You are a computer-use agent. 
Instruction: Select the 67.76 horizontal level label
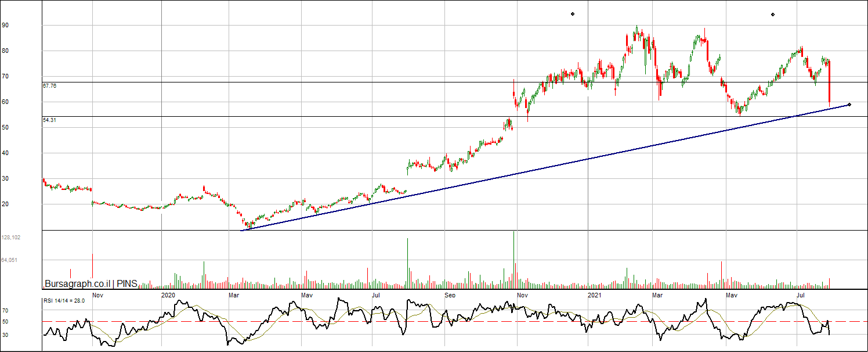pyautogui.click(x=49, y=86)
